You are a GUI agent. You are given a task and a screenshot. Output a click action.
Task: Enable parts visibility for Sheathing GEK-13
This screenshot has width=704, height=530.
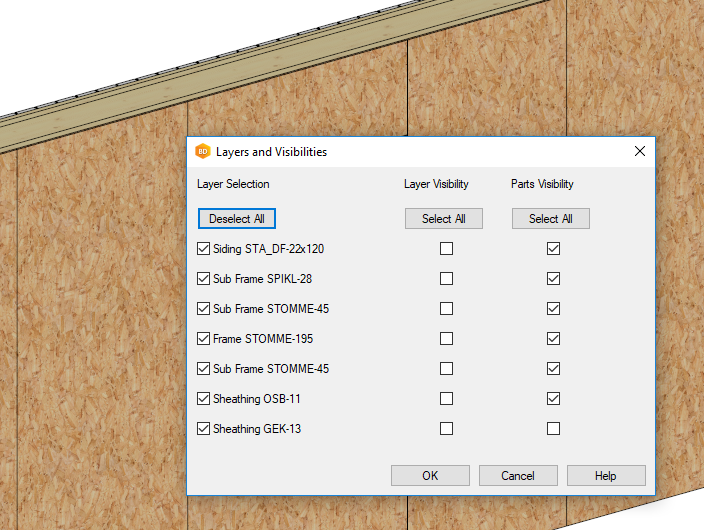point(553,429)
